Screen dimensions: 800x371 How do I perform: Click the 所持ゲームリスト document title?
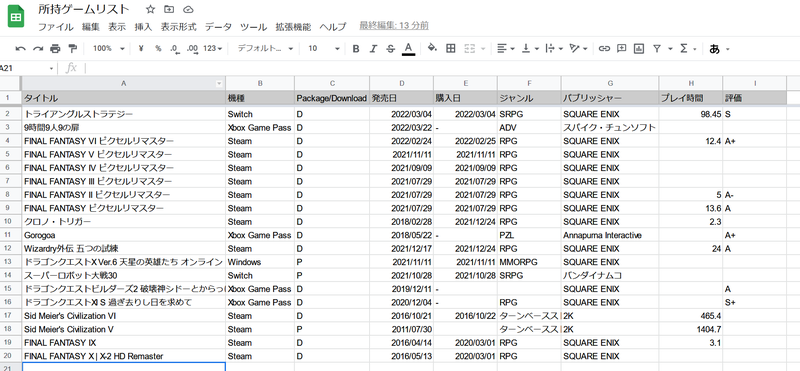[84, 9]
